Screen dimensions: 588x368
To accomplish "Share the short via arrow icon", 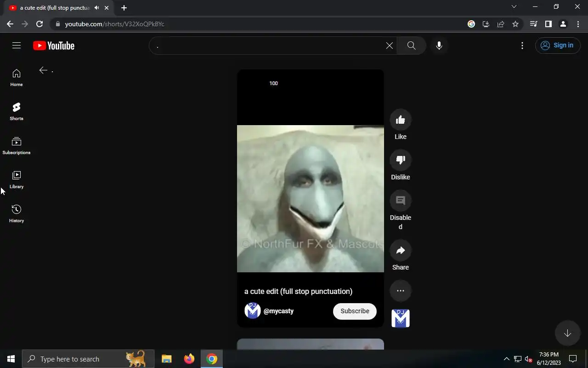I will point(401,251).
